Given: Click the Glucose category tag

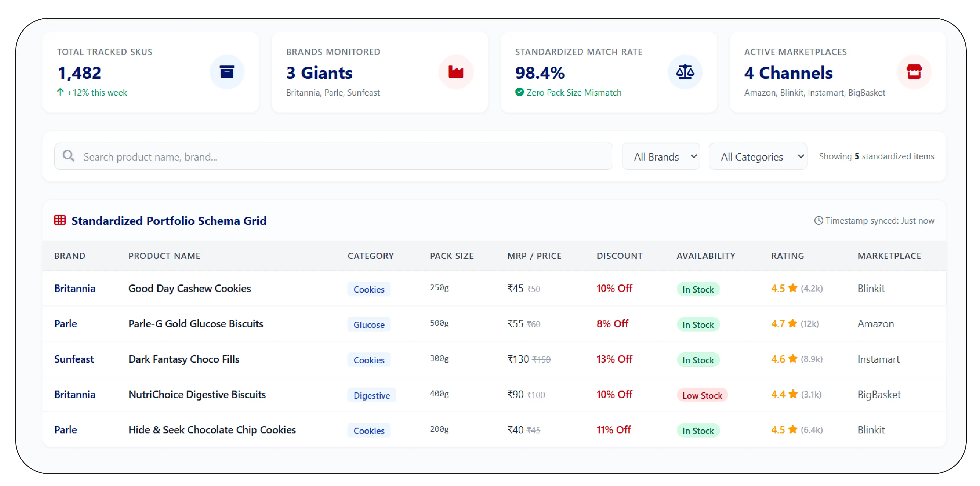Looking at the screenshot, I should [x=369, y=324].
